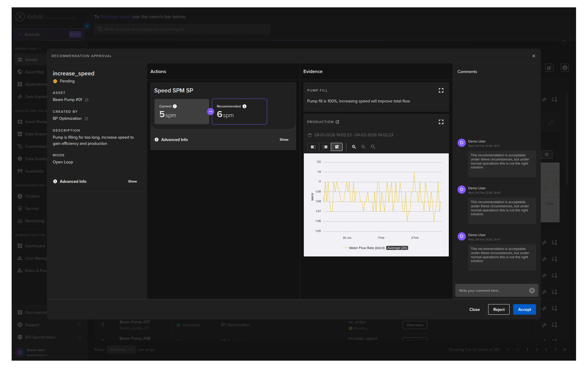Reset the chart zoom level
Screen dimensions: 588x368
(373, 147)
